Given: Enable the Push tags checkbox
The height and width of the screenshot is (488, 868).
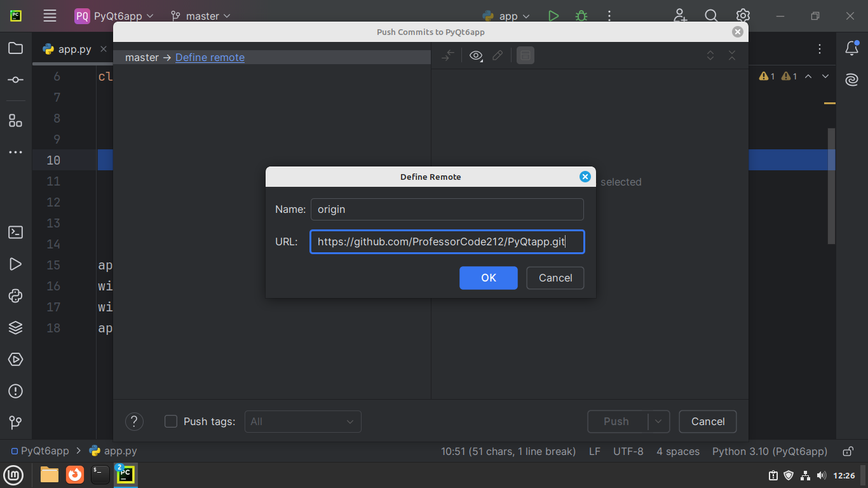Looking at the screenshot, I should (171, 421).
